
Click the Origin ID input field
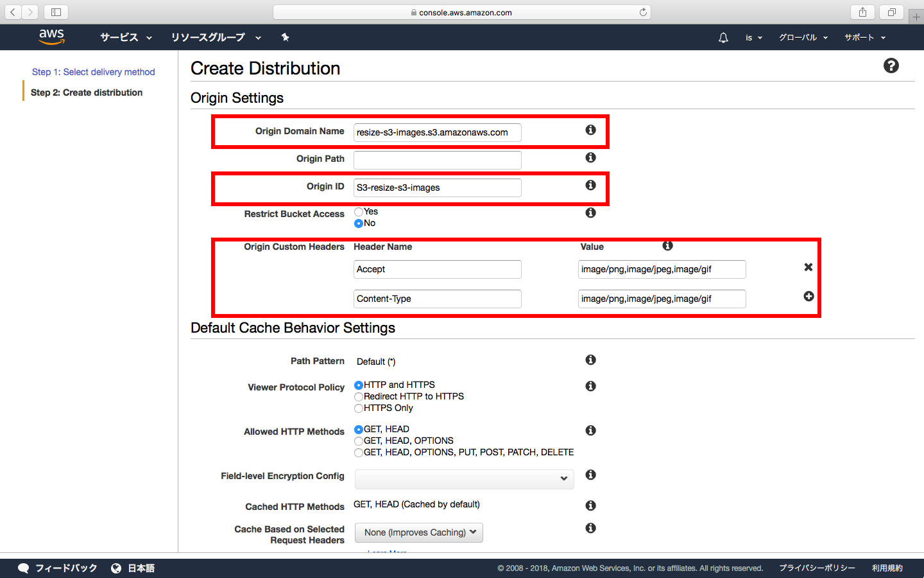438,188
